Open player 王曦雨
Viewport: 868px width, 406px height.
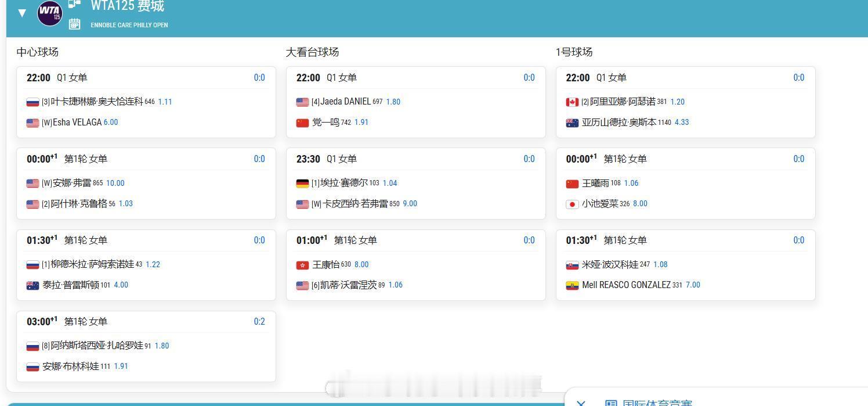[x=595, y=183]
